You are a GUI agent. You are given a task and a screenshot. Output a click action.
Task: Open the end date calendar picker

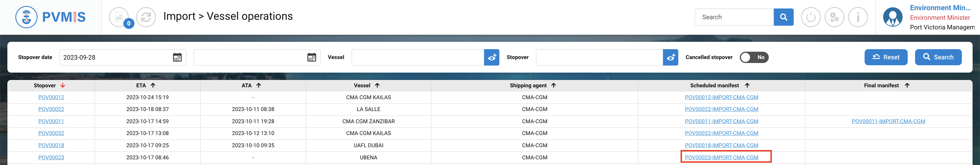pyautogui.click(x=312, y=57)
